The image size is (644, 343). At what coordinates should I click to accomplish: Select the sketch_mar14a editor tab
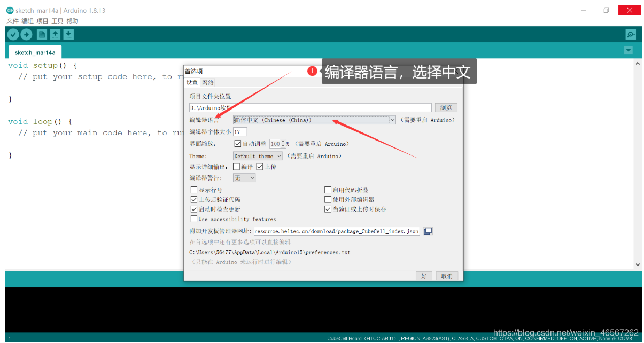(x=34, y=52)
